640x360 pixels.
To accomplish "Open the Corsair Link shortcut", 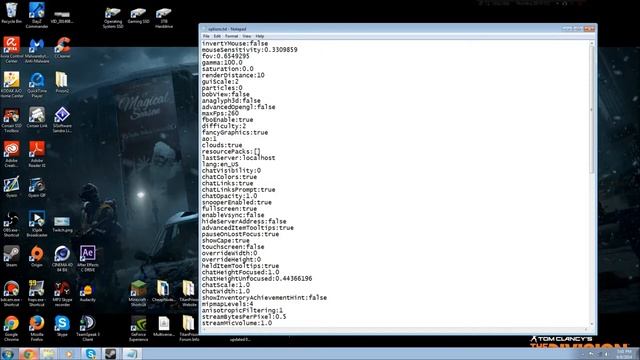I will click(37, 117).
